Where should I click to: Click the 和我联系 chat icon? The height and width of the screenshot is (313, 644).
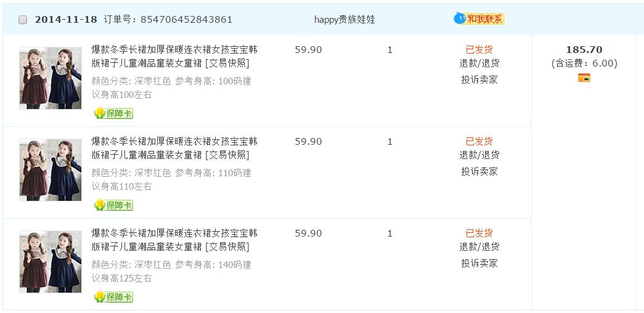coord(479,19)
